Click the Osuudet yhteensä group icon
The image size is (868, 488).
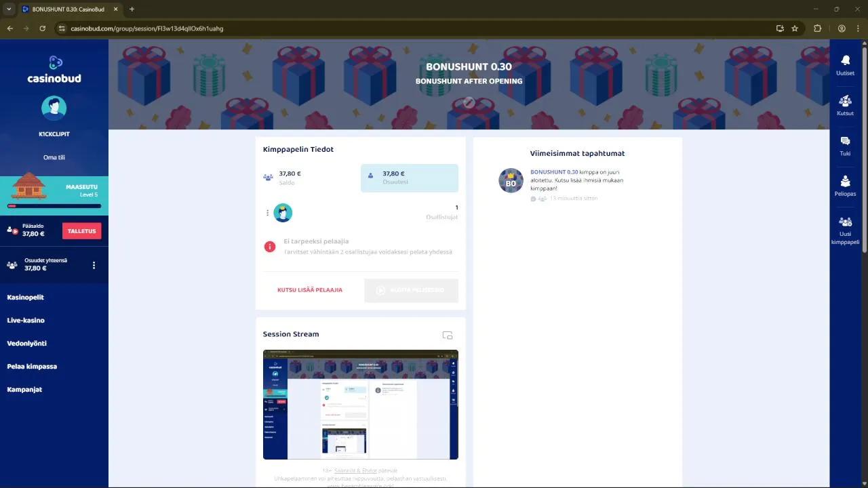[x=12, y=265]
